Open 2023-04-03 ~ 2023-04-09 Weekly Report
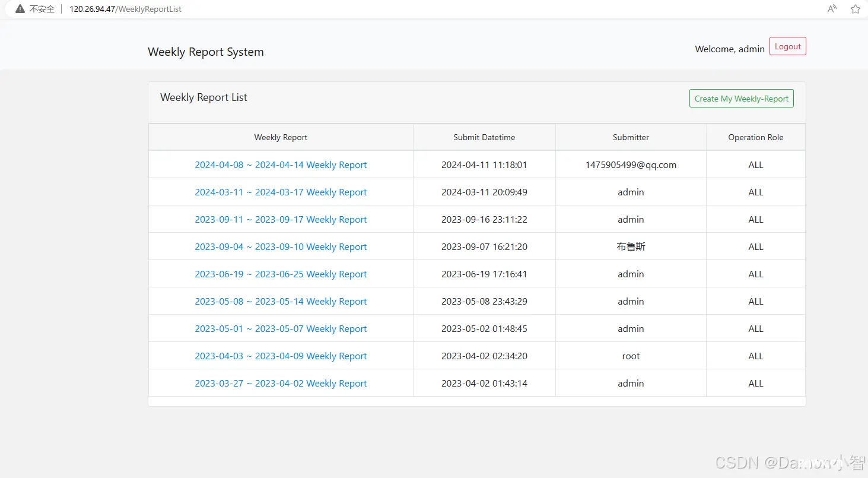The height and width of the screenshot is (478, 868). [281, 356]
